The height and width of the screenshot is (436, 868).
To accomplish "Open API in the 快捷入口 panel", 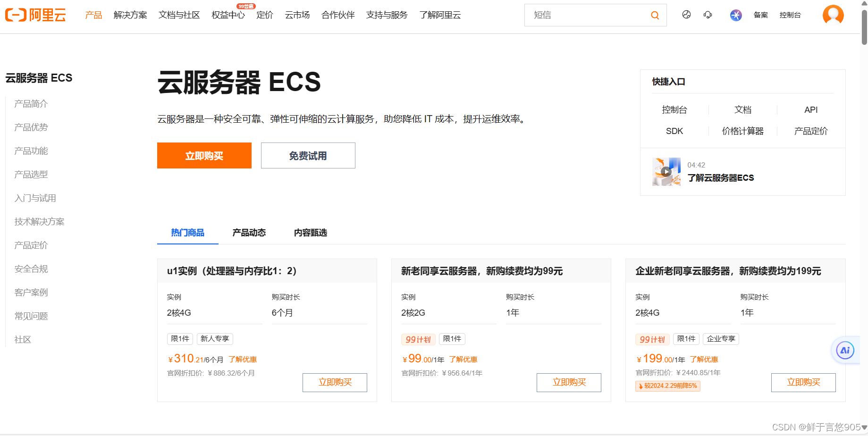I will pos(811,110).
